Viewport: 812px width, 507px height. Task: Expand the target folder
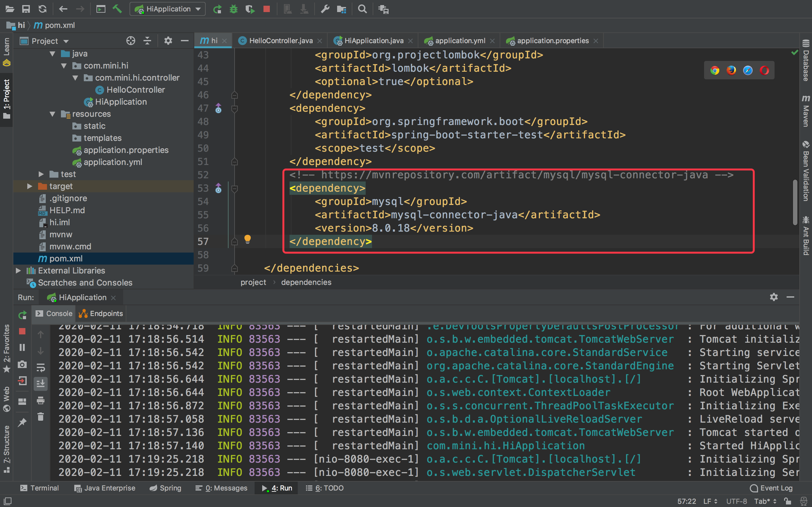click(30, 186)
